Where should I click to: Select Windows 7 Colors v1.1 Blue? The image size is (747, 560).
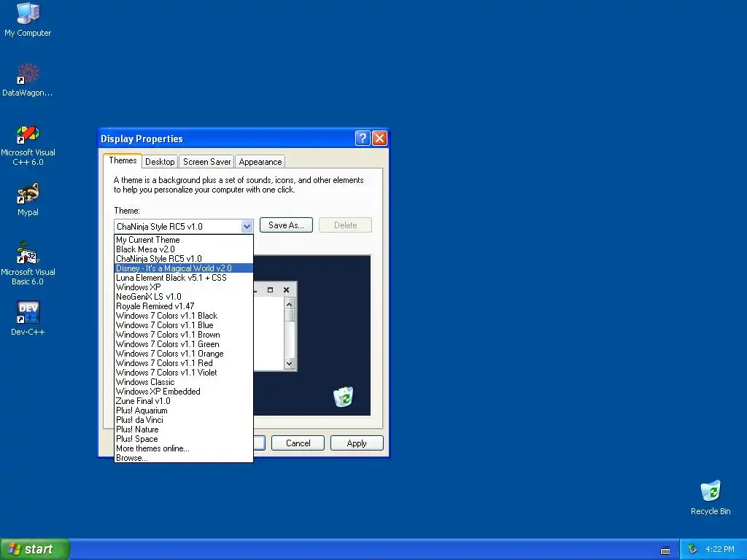tap(183, 325)
